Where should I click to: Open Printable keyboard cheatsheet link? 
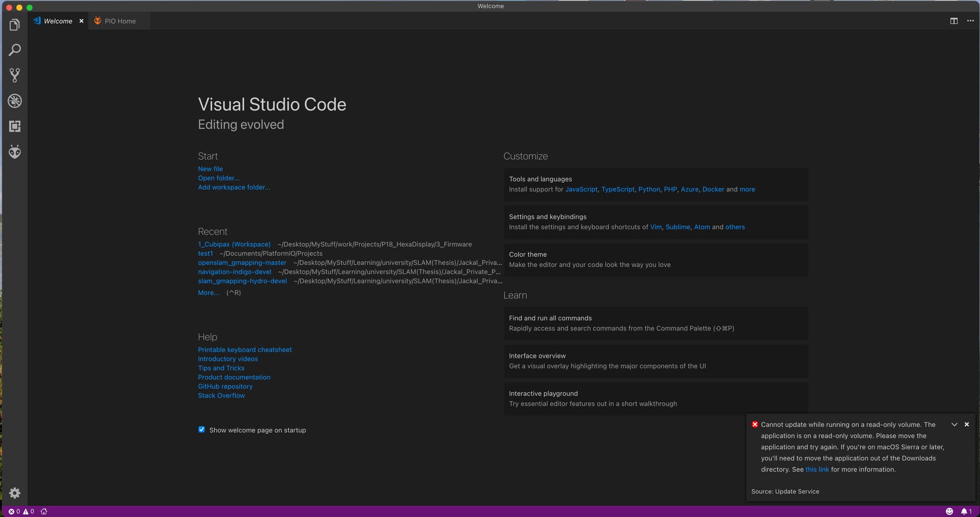tap(245, 349)
